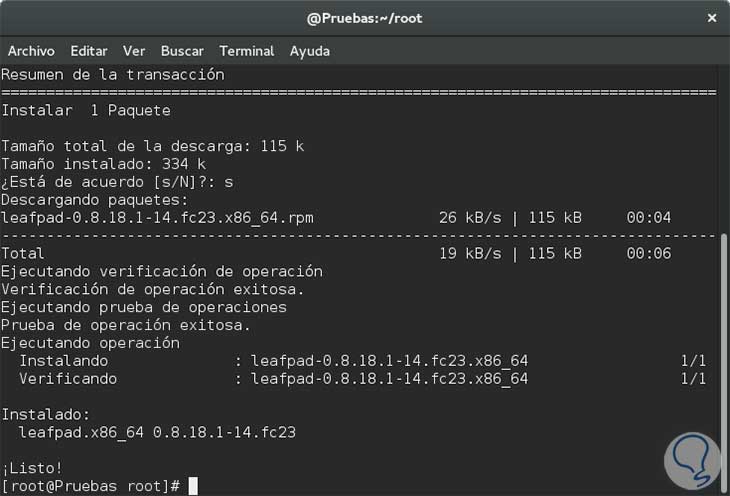
Task: Click the @Pruebas:~/root window title
Action: [x=364, y=18]
